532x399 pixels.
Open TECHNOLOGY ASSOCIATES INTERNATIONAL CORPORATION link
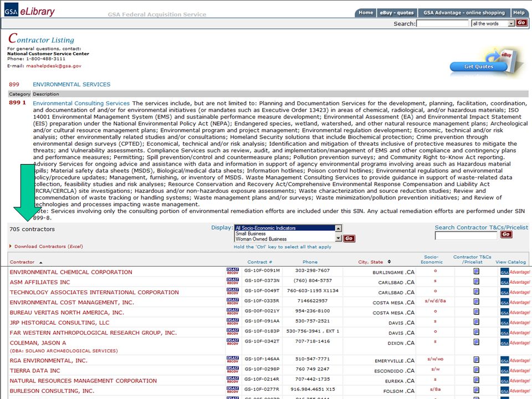94,292
